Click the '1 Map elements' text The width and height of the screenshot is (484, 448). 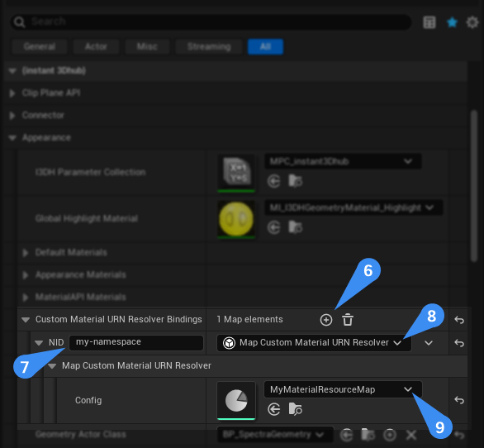coord(249,320)
